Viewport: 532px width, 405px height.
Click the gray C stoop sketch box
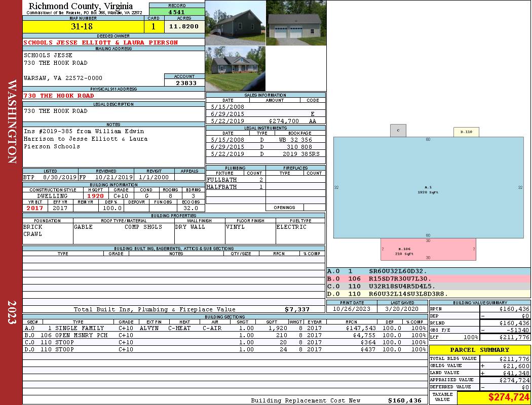click(x=398, y=131)
